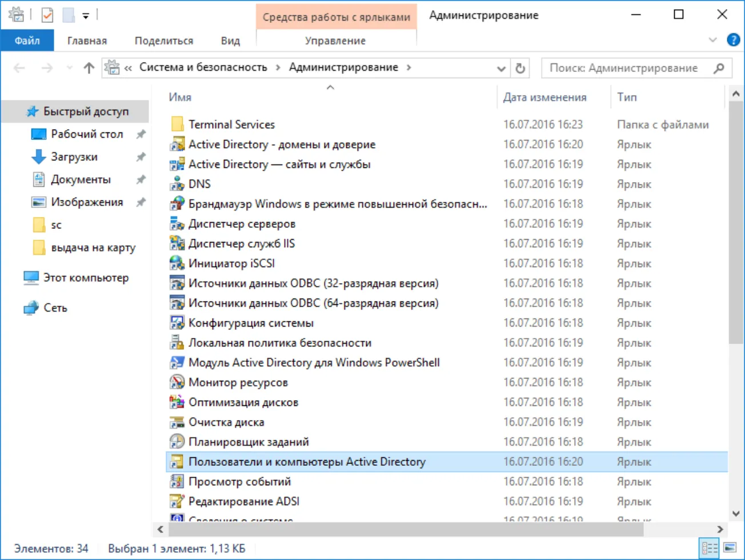The width and height of the screenshot is (745, 560).
Task: Select the Редактирование ADSI icon
Action: (177, 501)
